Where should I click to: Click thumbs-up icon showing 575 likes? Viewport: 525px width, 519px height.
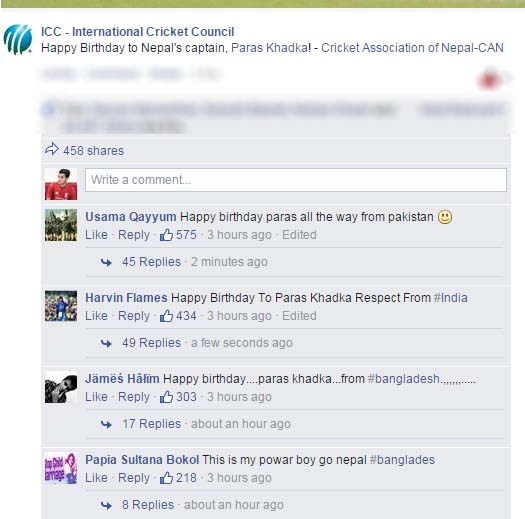pos(166,235)
